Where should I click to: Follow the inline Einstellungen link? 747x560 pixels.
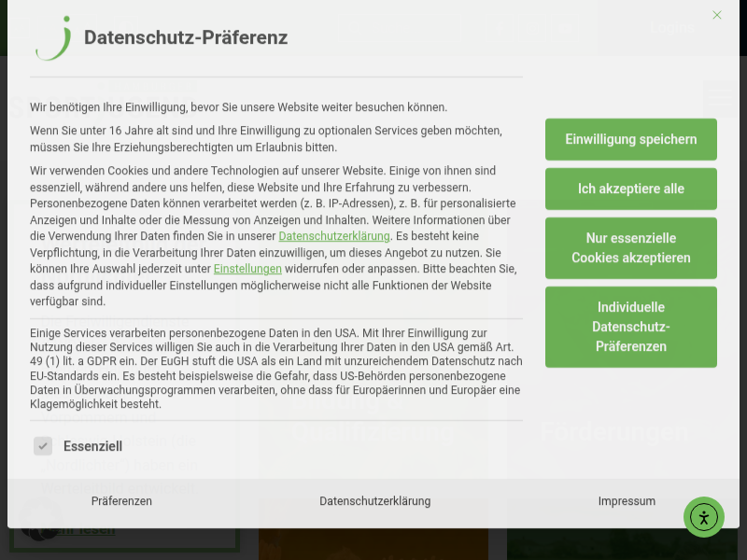click(x=247, y=269)
